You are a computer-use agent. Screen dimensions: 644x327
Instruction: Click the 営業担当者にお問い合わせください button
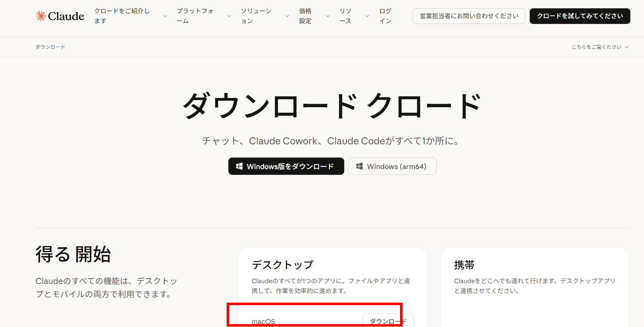click(x=469, y=16)
